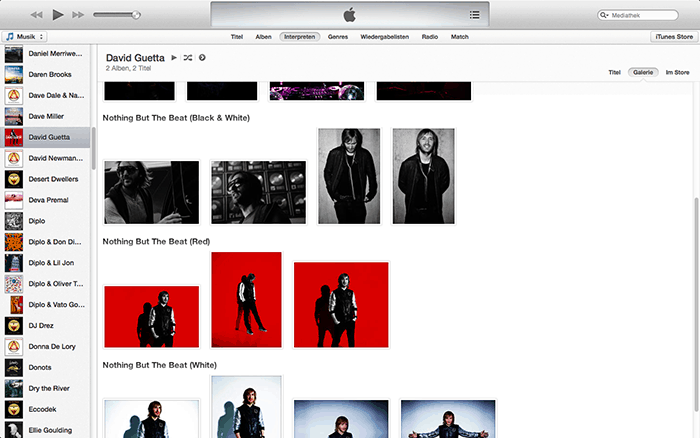Switch to Titel view under artist header

coord(614,72)
